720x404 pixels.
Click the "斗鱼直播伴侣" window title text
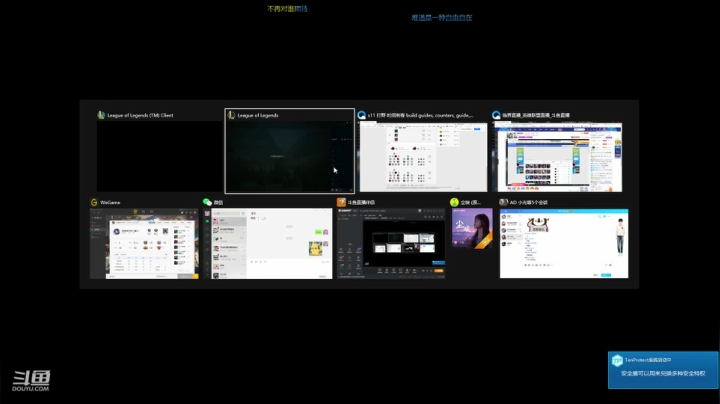361,202
